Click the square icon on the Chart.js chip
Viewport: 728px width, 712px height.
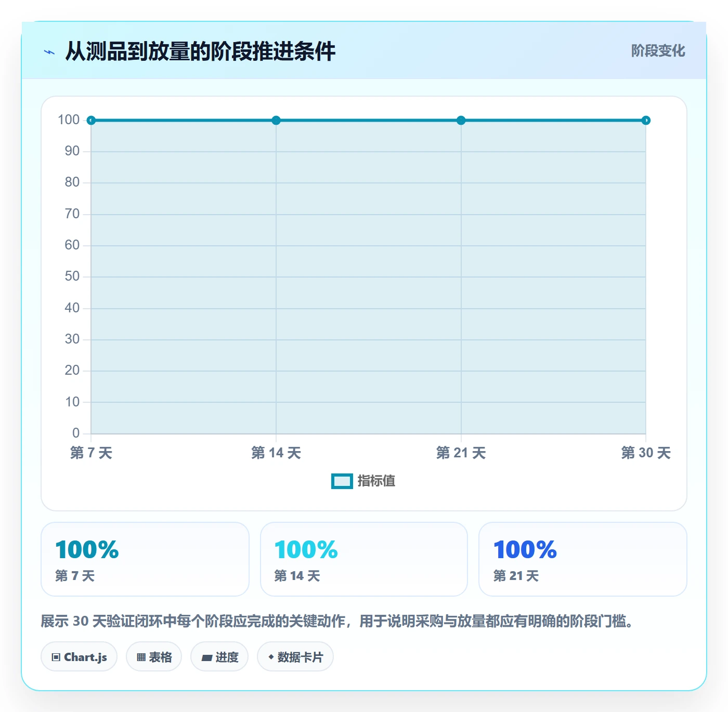tap(56, 657)
